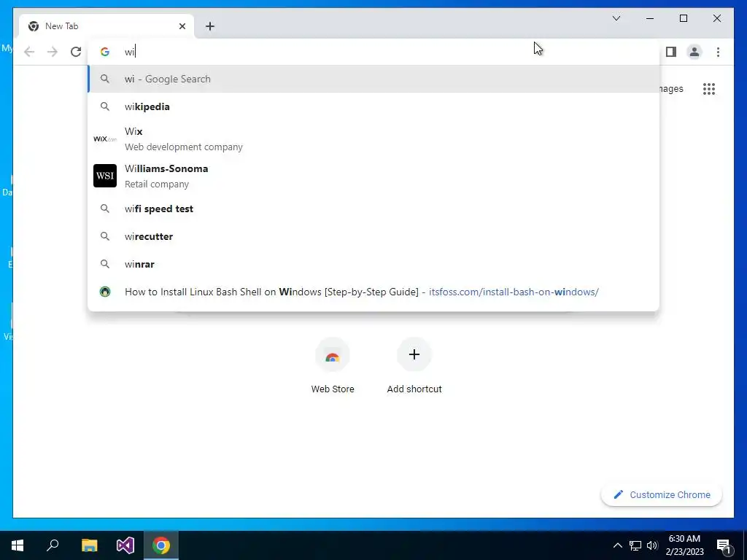The height and width of the screenshot is (560, 747).
Task: Click the magnifier beside wifi speed test
Action: click(105, 209)
